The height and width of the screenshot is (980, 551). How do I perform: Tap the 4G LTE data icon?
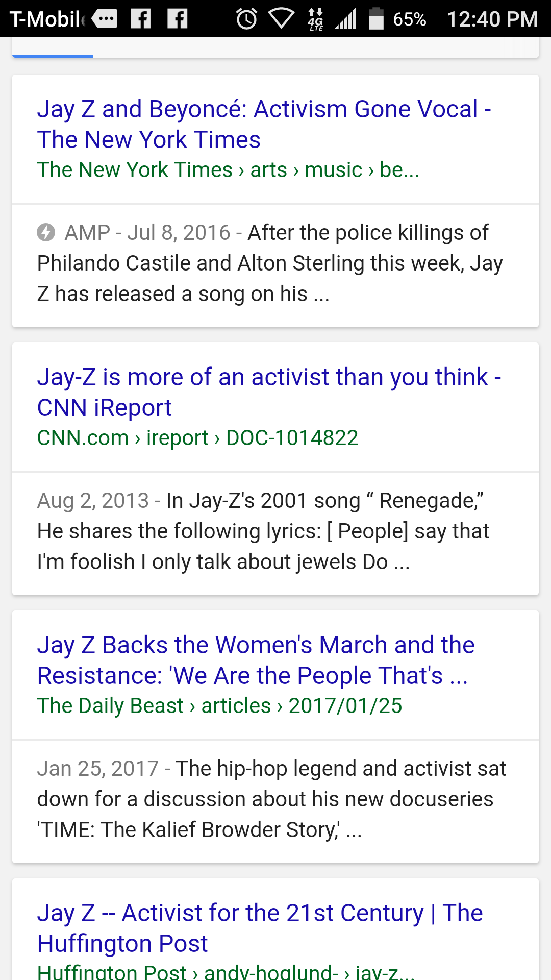(x=316, y=19)
